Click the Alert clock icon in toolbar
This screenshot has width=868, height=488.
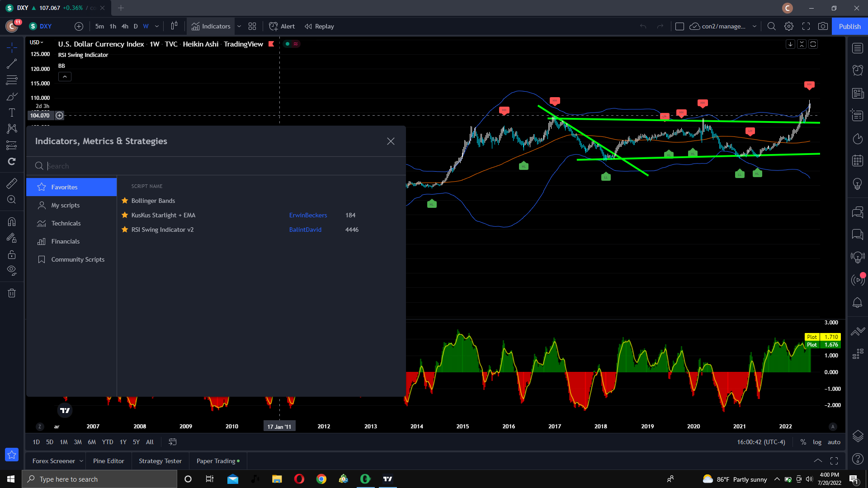pyautogui.click(x=273, y=26)
